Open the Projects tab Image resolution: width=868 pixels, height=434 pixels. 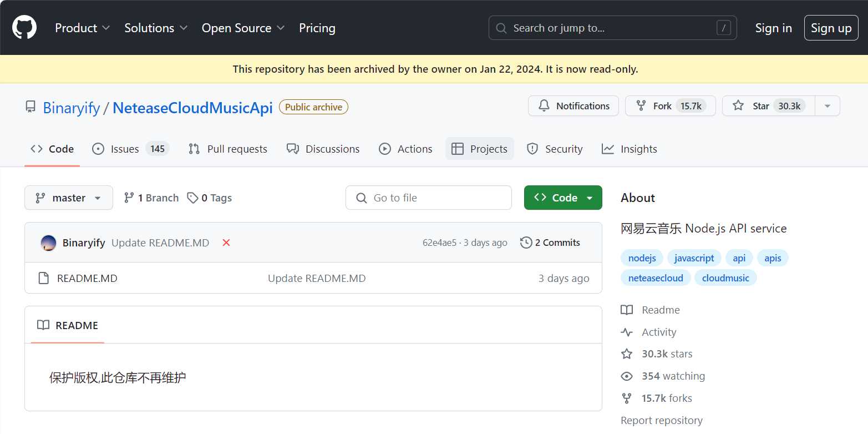[x=480, y=149]
